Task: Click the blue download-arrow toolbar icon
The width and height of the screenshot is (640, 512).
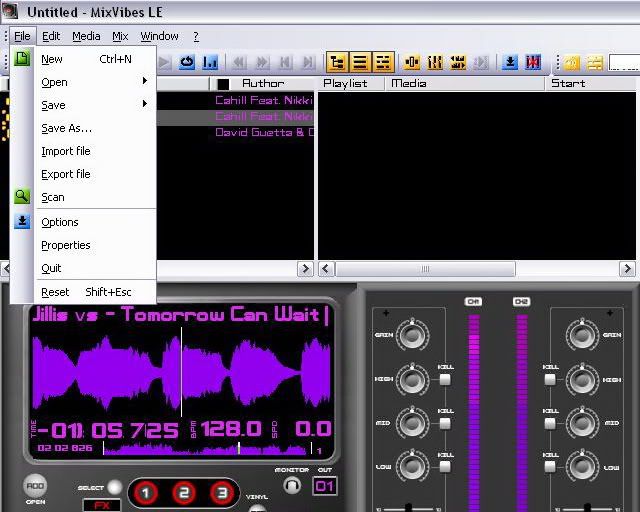Action: coord(510,62)
